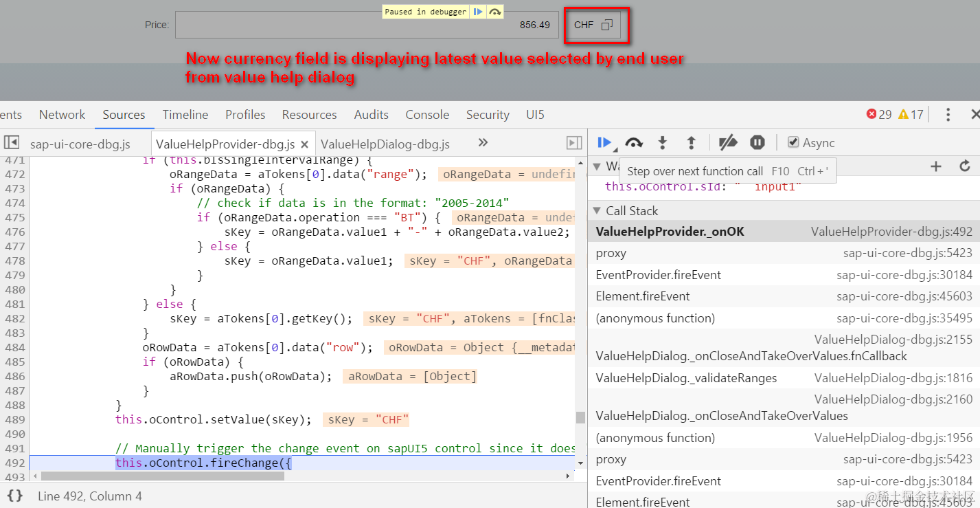Image resolution: width=980 pixels, height=508 pixels.
Task: Resume script execution in debugger toolbar
Action: point(604,142)
